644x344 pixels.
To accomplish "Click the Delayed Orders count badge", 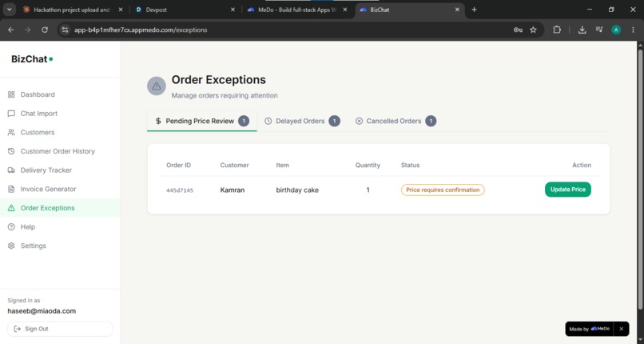I will click(x=334, y=122).
